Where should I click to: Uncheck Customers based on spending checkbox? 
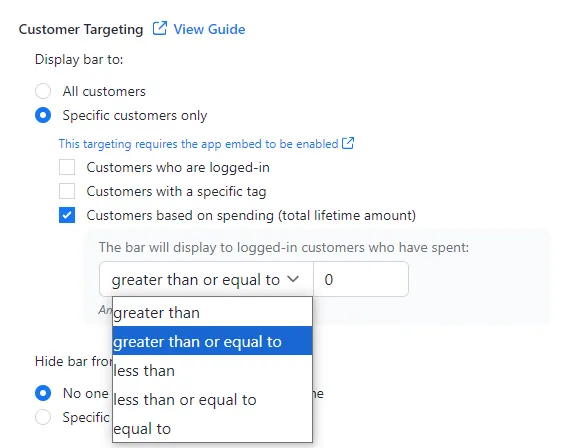[x=67, y=215]
